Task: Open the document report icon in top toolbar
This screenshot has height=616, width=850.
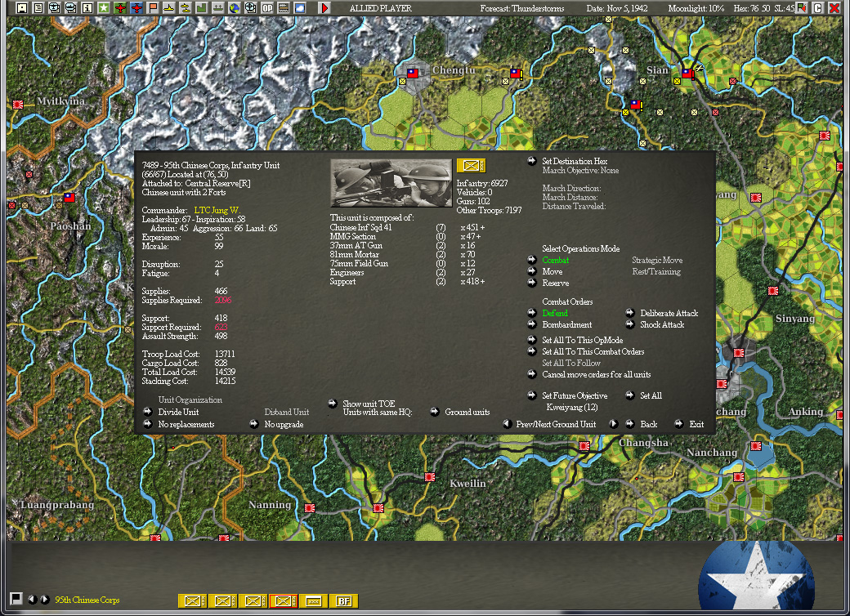Action: coord(38,7)
